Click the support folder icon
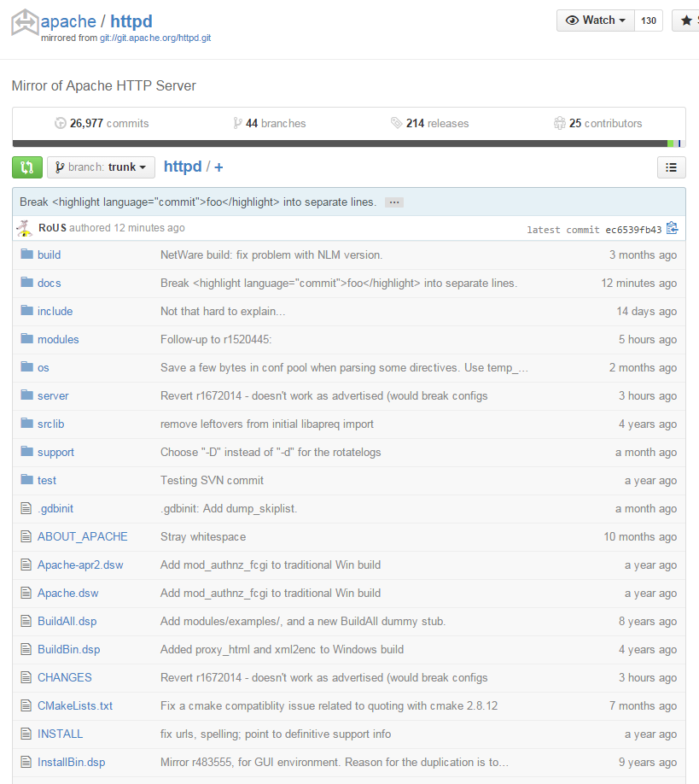699x784 pixels. pyautogui.click(x=27, y=452)
